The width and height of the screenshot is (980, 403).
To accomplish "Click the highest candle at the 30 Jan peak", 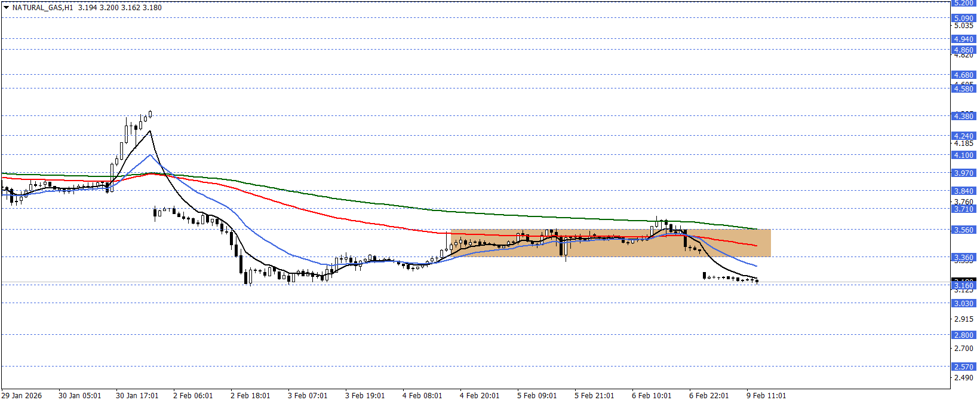I will click(150, 114).
